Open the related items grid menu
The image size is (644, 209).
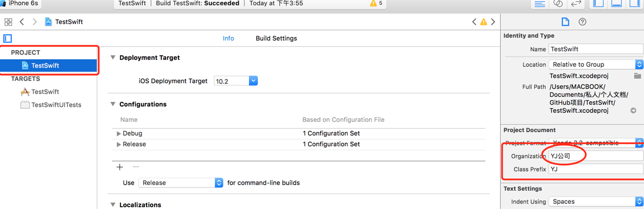coord(8,22)
